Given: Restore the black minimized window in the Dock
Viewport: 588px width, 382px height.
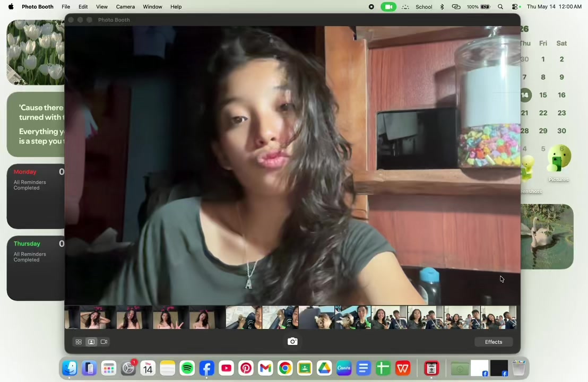Looking at the screenshot, I should tap(499, 368).
